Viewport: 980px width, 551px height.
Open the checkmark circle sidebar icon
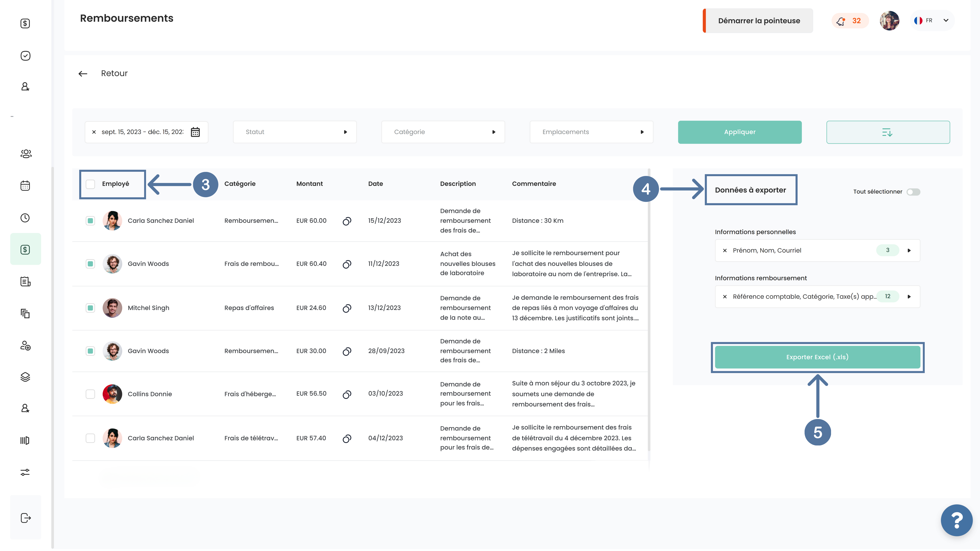point(25,56)
